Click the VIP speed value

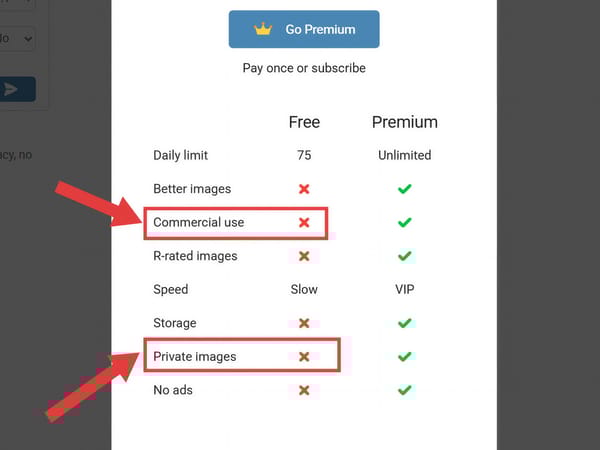(x=404, y=289)
